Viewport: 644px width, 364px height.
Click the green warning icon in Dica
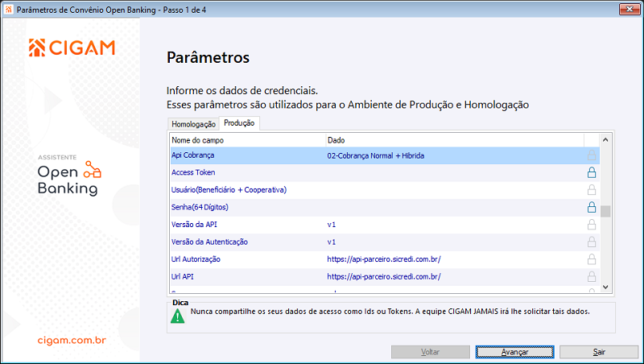[177, 316]
